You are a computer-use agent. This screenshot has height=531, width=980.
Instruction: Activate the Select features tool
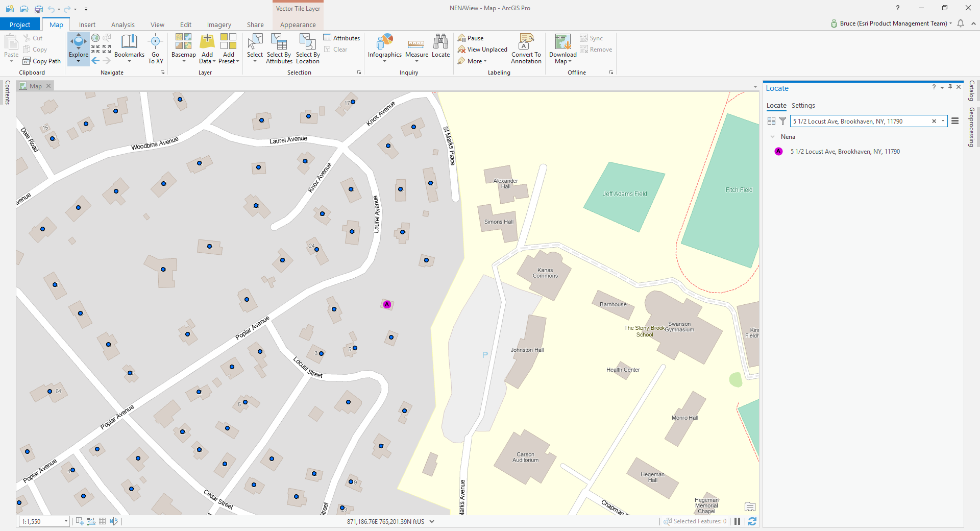(x=255, y=49)
